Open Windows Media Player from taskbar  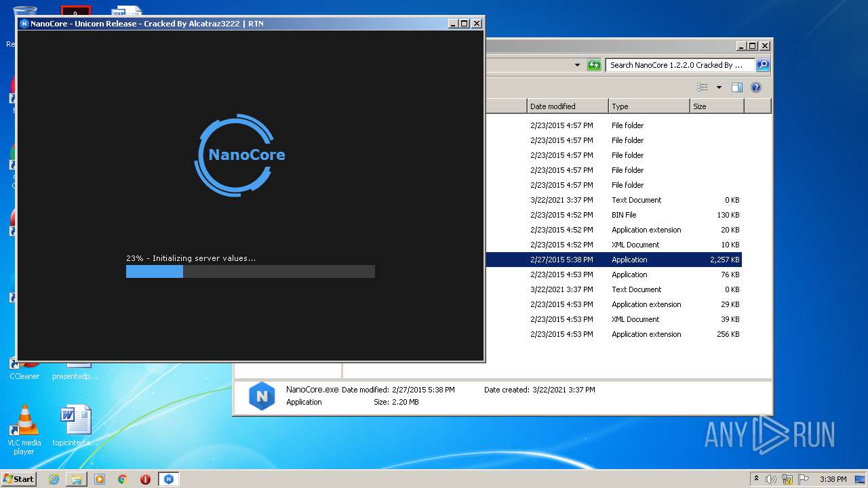[x=100, y=479]
